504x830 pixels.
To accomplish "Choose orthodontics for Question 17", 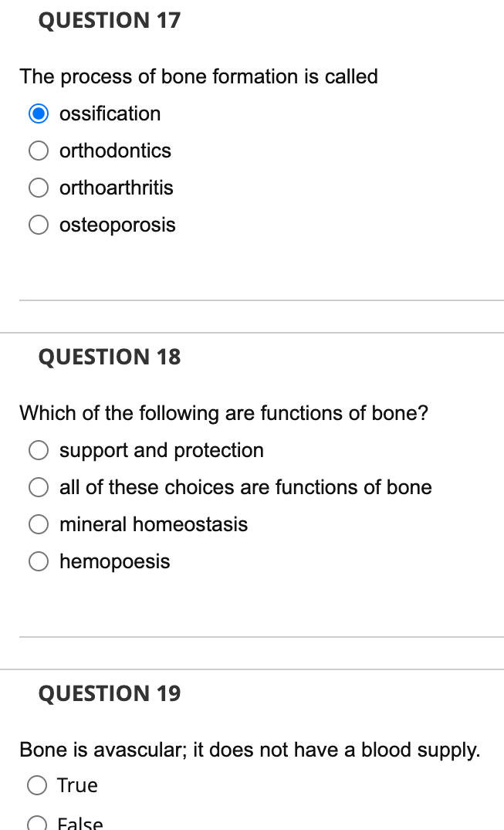I will pyautogui.click(x=39, y=151).
